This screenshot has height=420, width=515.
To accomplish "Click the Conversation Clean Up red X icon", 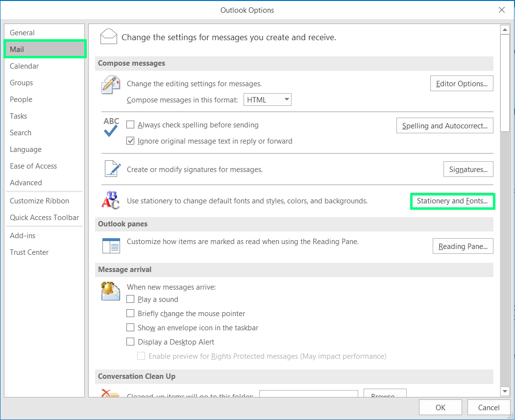I will coord(110,393).
